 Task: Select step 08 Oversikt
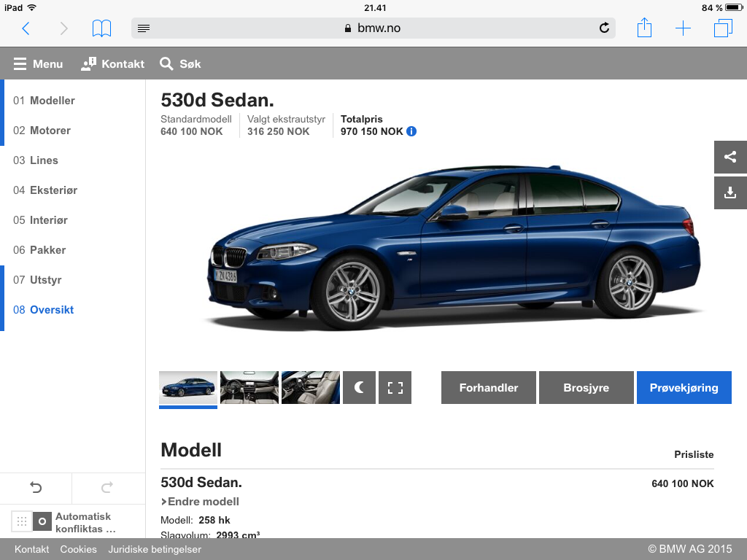(43, 310)
